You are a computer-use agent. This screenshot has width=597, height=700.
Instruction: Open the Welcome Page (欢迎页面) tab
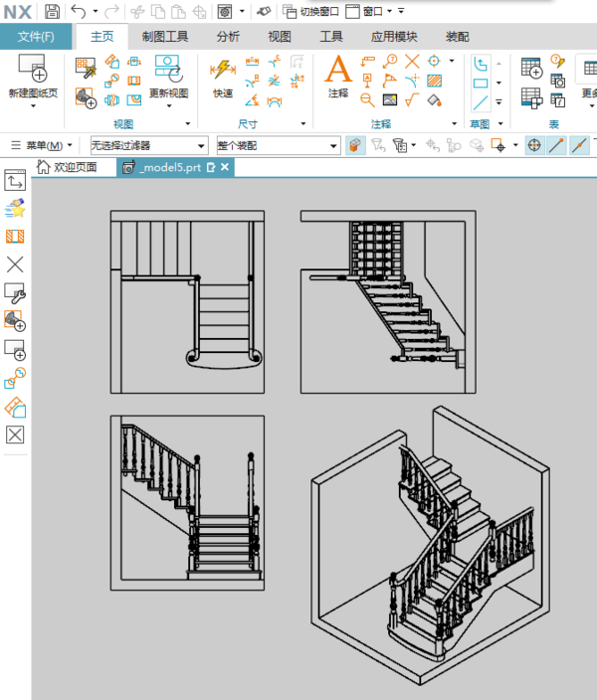click(67, 167)
